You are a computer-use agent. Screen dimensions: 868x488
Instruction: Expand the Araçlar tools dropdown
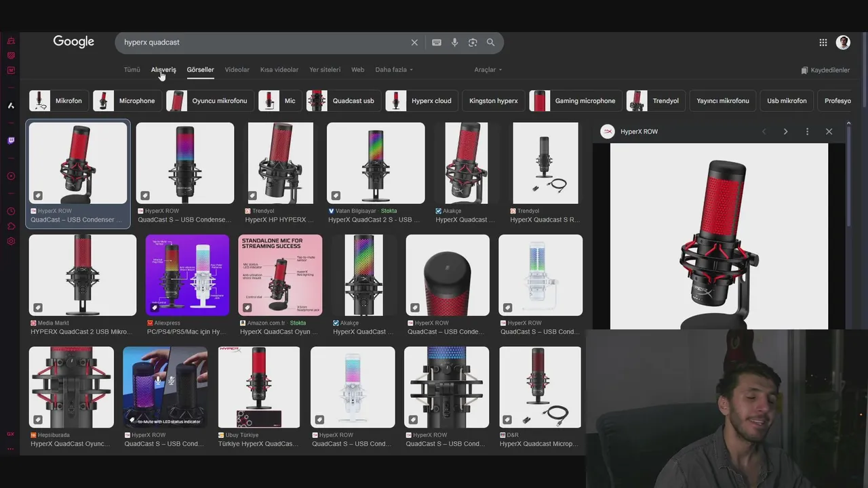[x=488, y=70]
